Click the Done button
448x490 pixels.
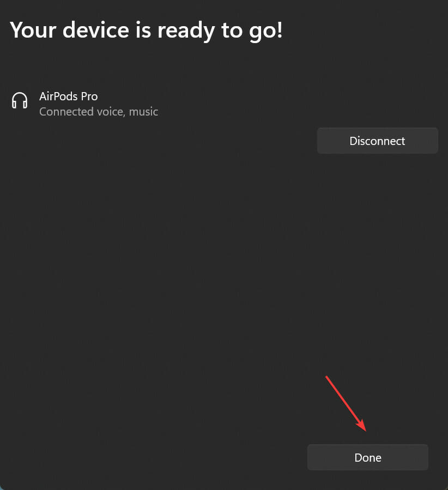[368, 457]
